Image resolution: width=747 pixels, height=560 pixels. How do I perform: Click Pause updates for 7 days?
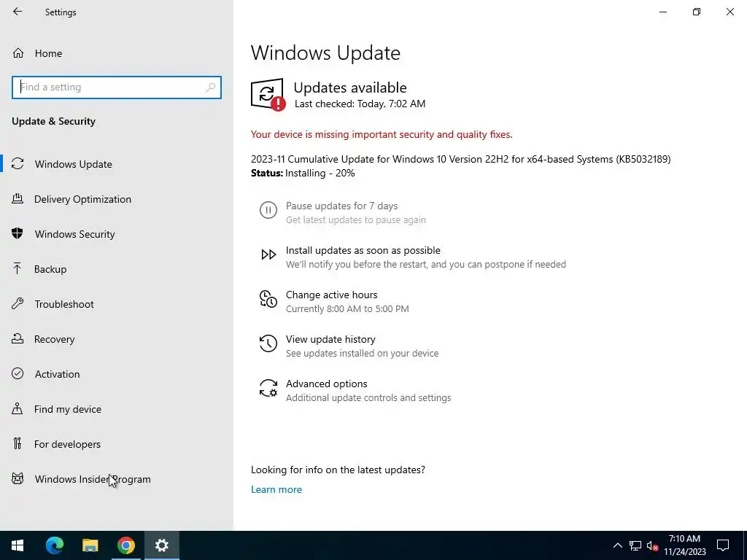coord(341,206)
